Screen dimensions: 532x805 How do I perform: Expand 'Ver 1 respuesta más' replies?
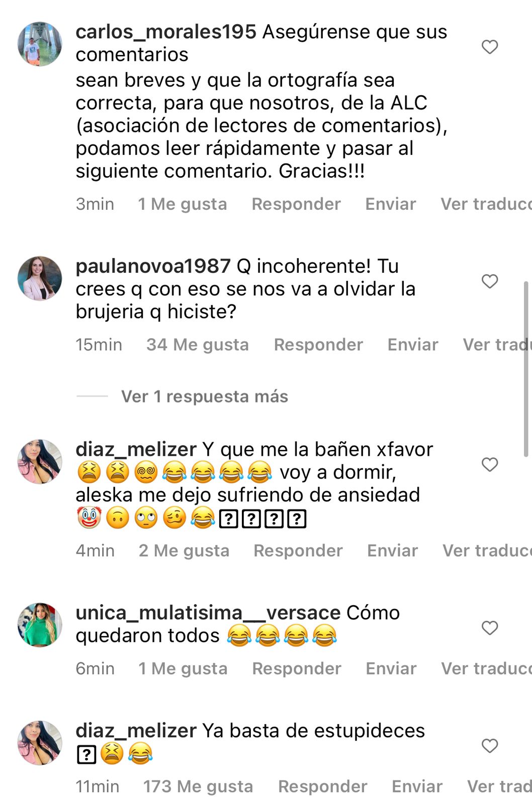[x=204, y=396]
